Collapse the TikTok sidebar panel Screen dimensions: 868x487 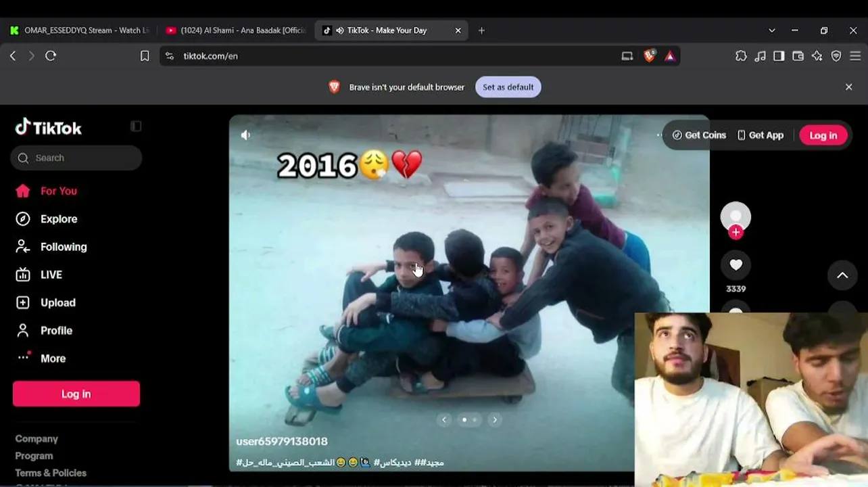point(136,126)
